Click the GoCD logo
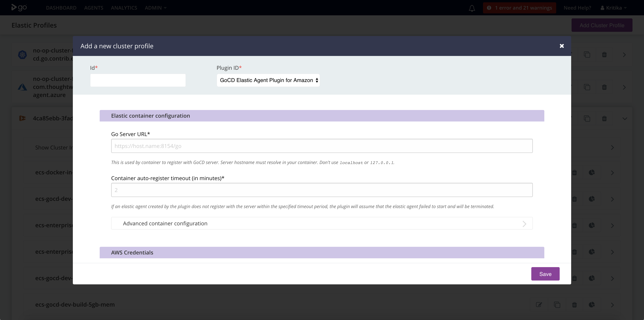This screenshot has width=644, height=320. tap(19, 7)
